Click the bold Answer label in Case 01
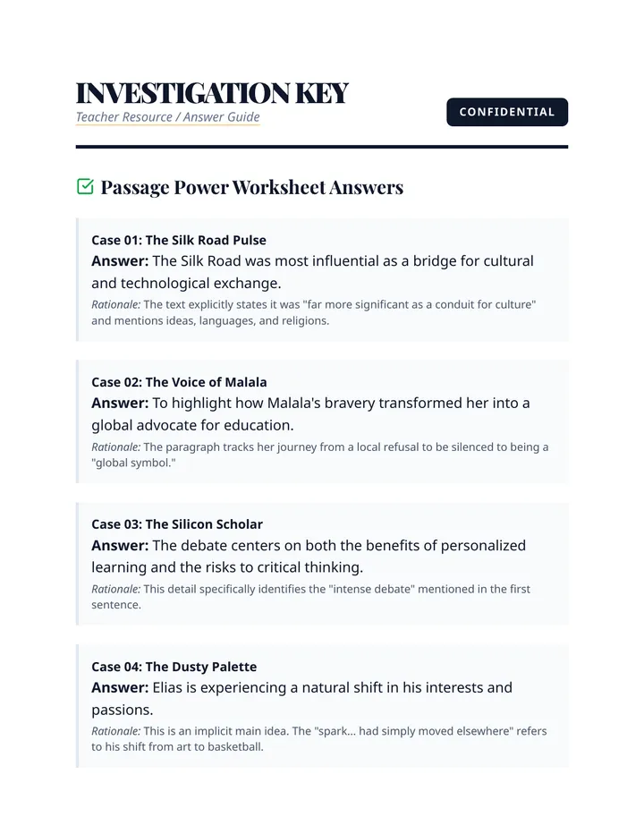The width and height of the screenshot is (644, 834). tap(120, 260)
